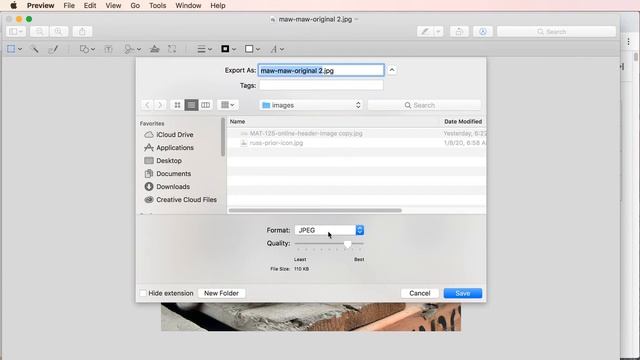
Task: Click the zoom in toolbar button
Action: tap(59, 31)
